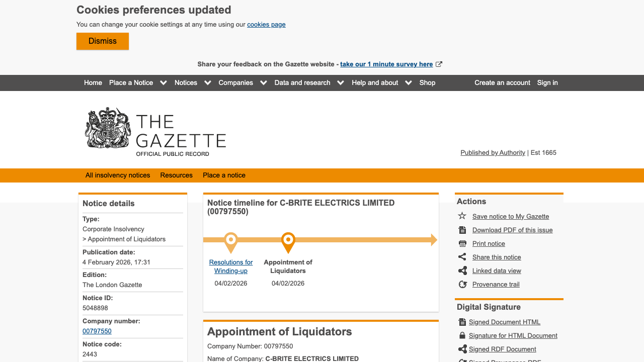
Task: Click the Resolutions for Winding-up timeline marker
Action: tap(231, 240)
